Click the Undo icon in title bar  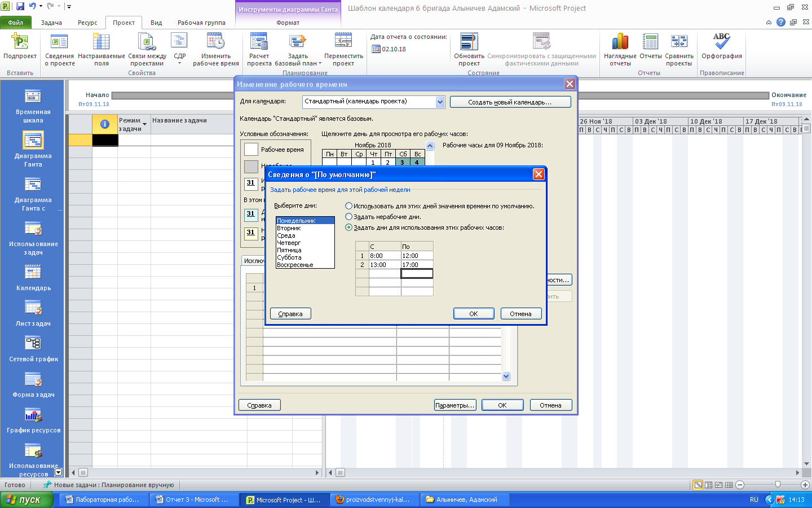pos(32,6)
